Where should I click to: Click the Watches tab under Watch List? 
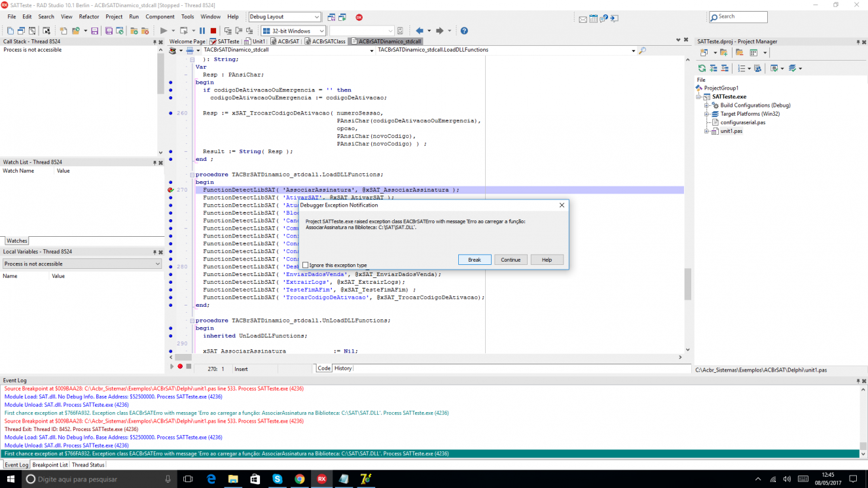(17, 241)
